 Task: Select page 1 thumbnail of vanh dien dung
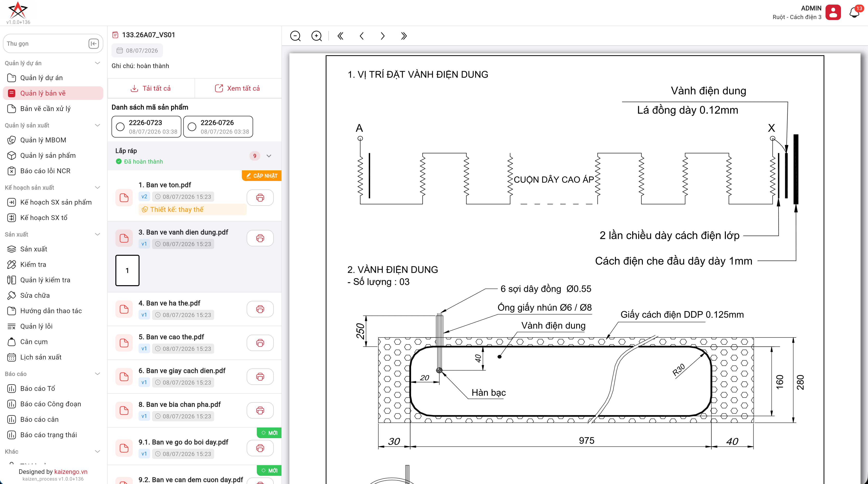pos(127,270)
